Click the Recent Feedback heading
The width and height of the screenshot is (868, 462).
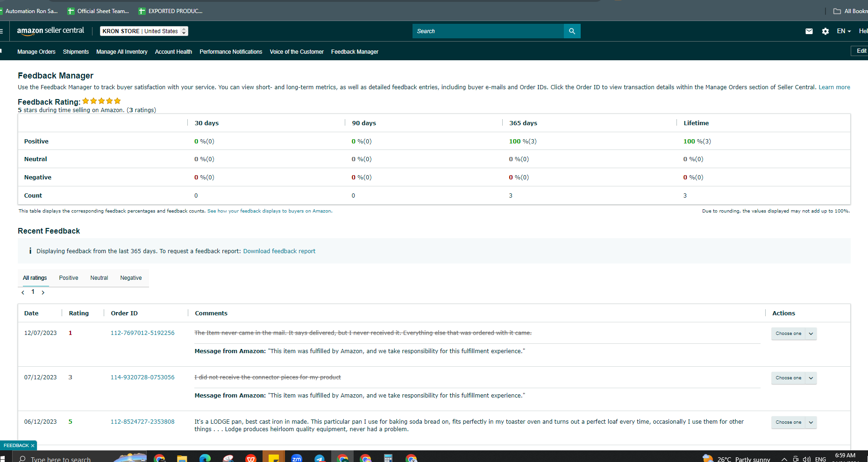click(x=49, y=231)
